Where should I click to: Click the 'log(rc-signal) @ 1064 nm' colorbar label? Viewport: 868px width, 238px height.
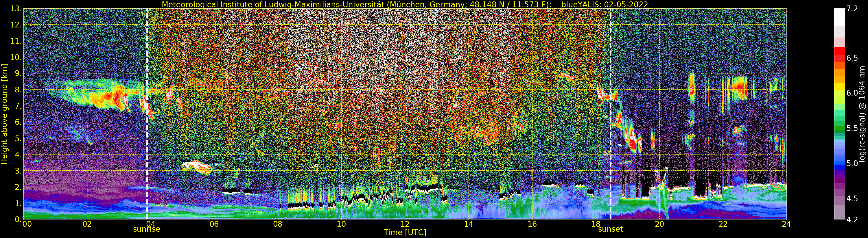coord(863,114)
